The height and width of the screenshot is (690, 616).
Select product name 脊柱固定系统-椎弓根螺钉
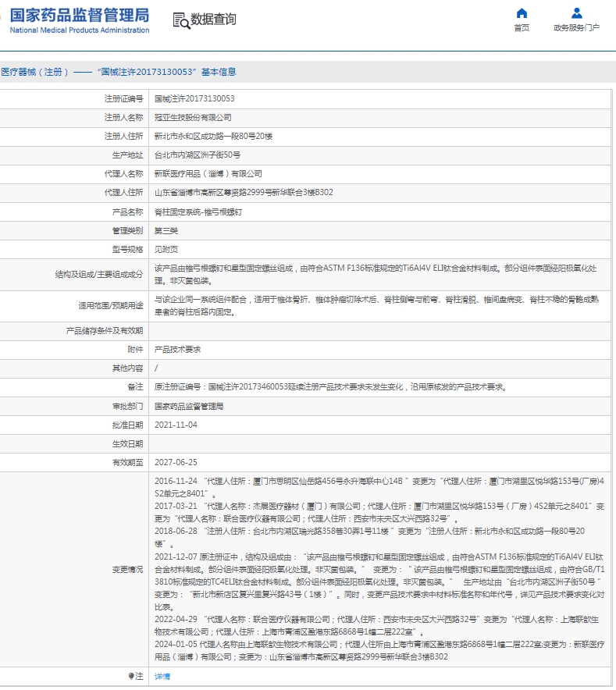pos(198,212)
